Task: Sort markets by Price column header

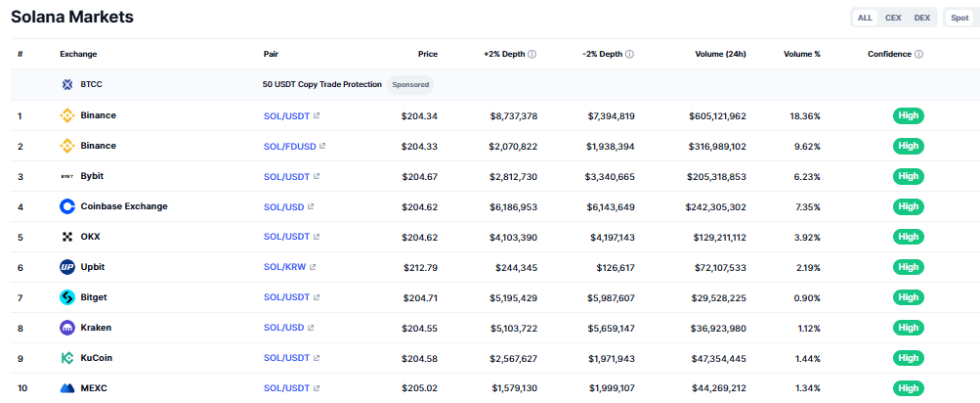Action: (427, 54)
